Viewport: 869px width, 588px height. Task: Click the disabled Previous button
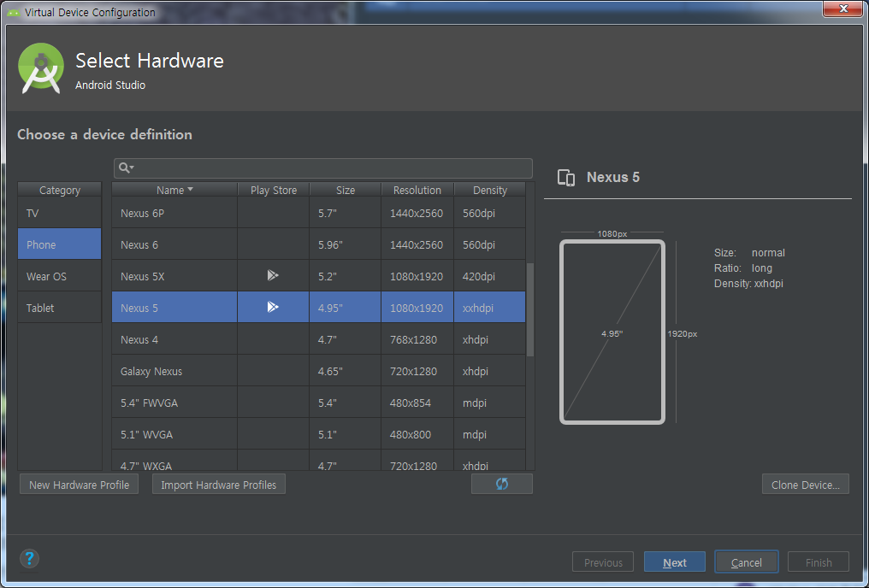coord(603,562)
